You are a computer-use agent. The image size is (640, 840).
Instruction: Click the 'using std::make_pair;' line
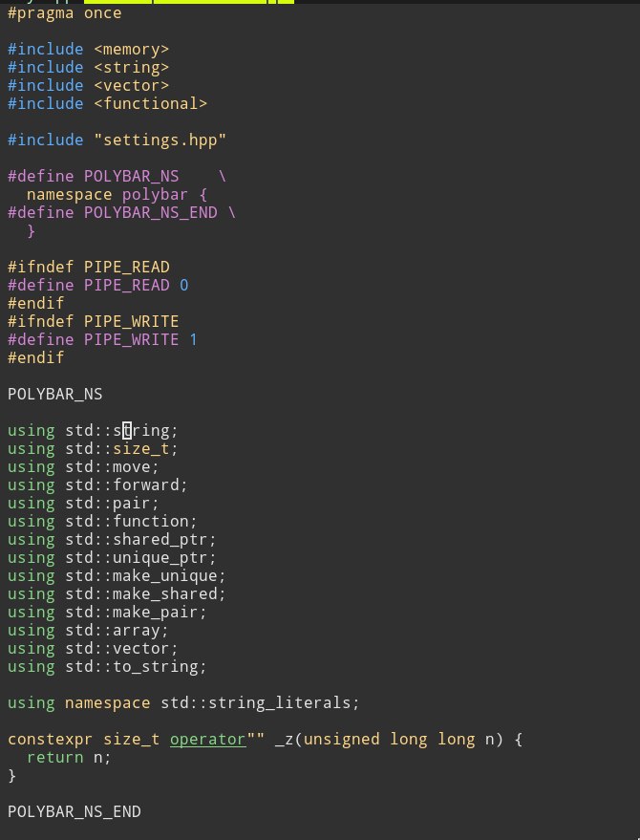click(x=107, y=613)
